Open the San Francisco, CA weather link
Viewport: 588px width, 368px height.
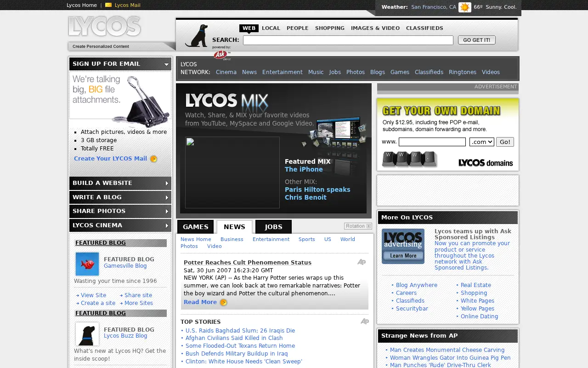point(434,7)
